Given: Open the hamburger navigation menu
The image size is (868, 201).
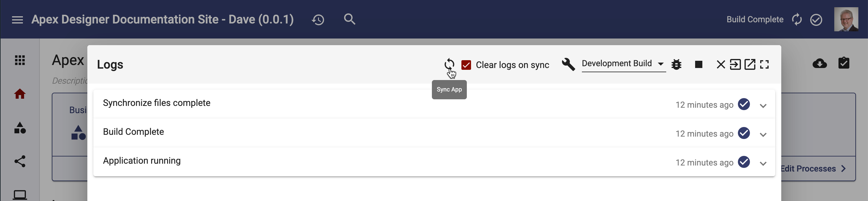Looking at the screenshot, I should 17,20.
